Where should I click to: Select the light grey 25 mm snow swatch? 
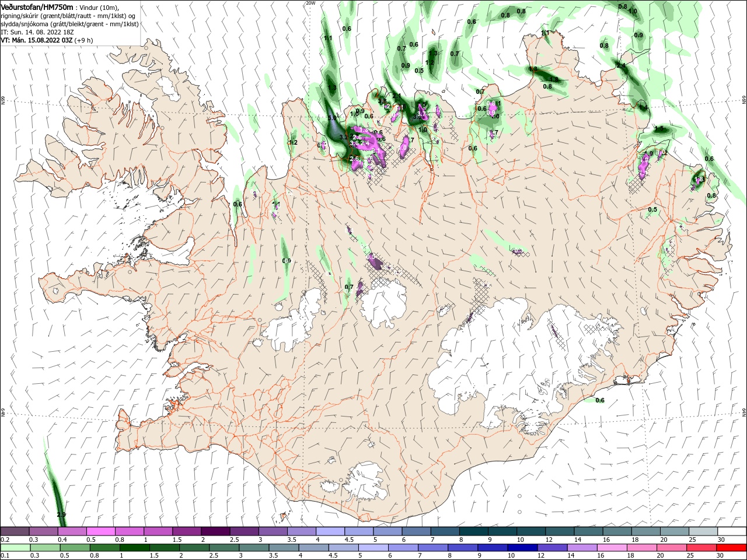(703, 531)
